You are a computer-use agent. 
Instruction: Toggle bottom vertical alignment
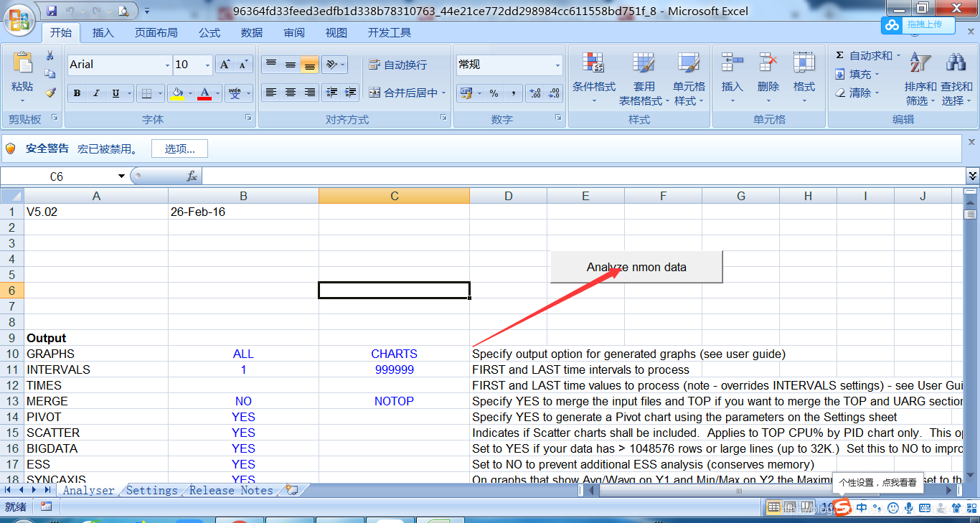tap(310, 65)
